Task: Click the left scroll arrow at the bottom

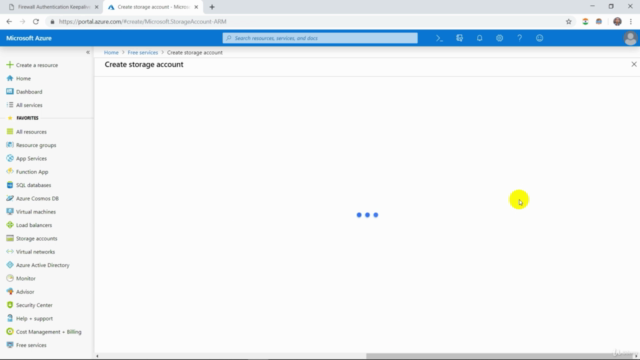Action: (x=97, y=356)
